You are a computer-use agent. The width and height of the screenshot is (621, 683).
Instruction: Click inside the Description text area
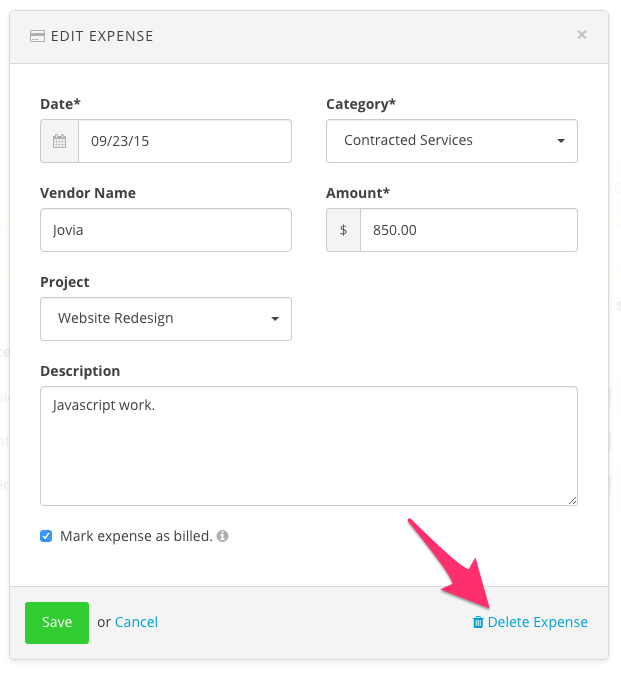(309, 446)
